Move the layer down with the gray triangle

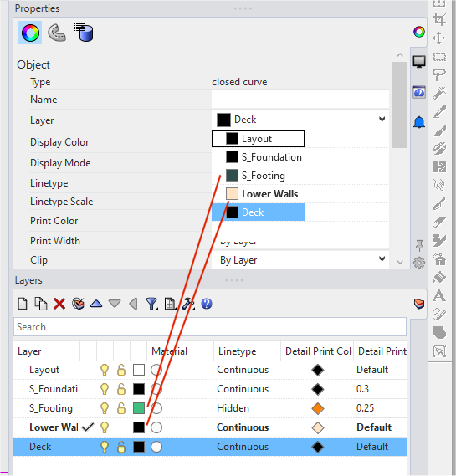pos(115,304)
